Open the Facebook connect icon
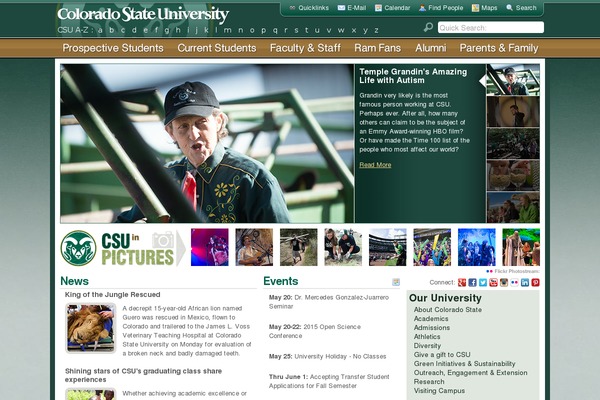Viewport: 600px width, 400px height. coord(473,282)
